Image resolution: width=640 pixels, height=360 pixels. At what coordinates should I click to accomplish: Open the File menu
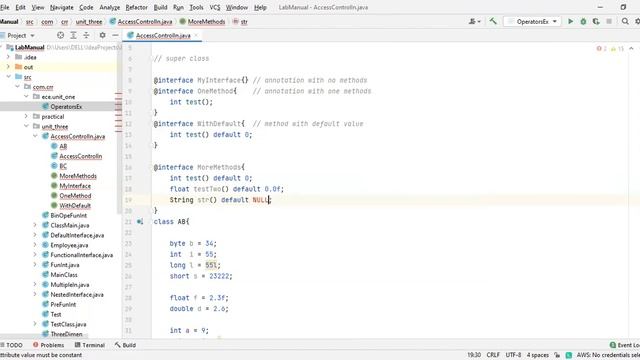tap(4, 7)
